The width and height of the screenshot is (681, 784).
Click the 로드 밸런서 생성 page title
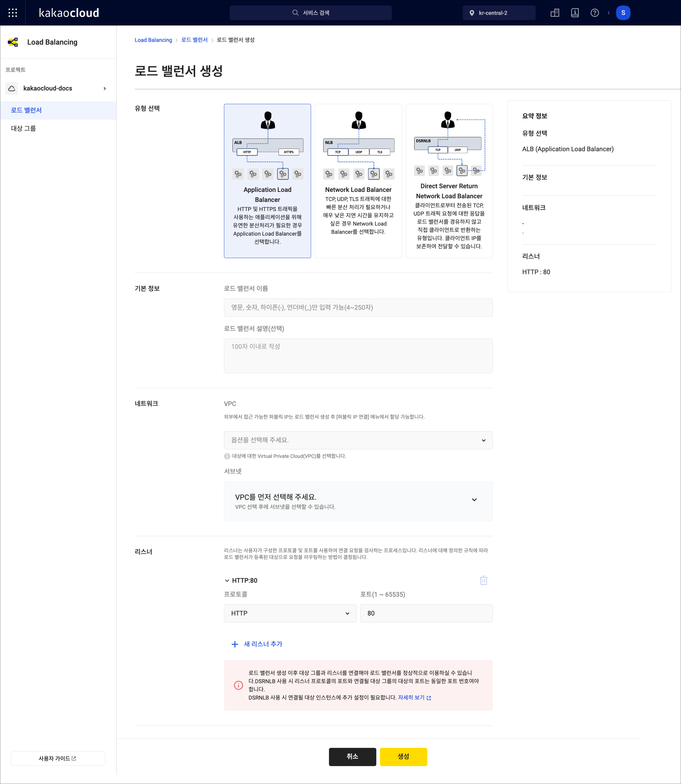pos(179,71)
